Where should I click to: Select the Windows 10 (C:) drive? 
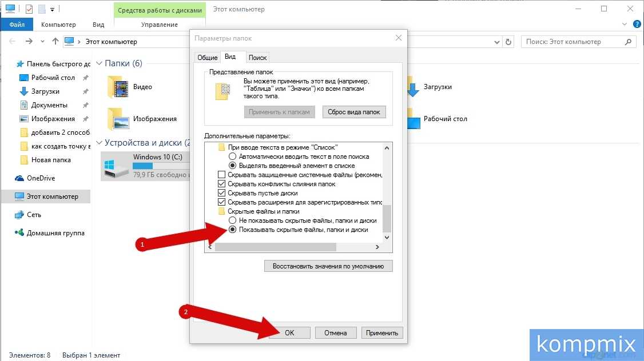click(x=146, y=166)
